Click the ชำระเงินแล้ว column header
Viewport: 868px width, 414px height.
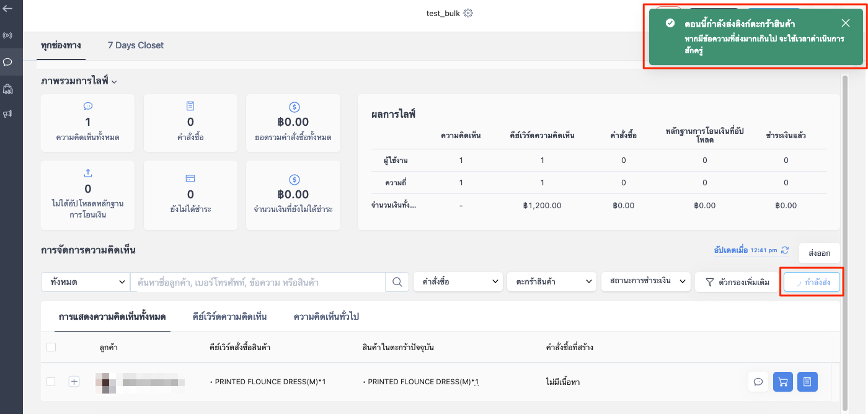coord(786,135)
